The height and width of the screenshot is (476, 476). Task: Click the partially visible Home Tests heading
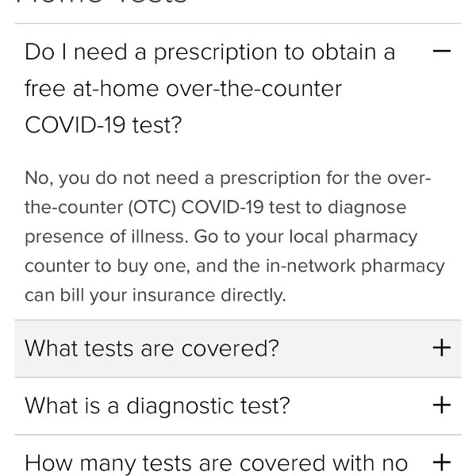[x=101, y=2]
